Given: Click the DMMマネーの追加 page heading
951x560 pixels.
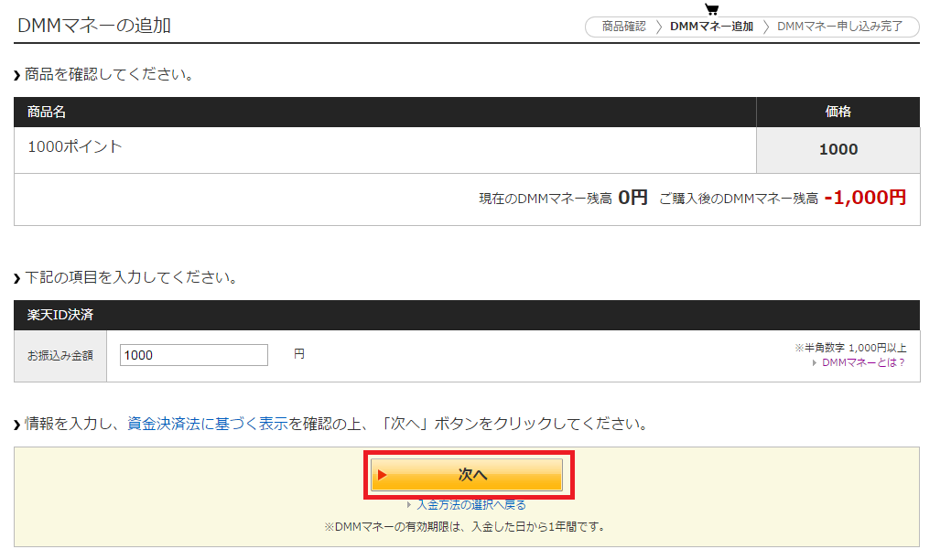Looking at the screenshot, I should coord(94,25).
